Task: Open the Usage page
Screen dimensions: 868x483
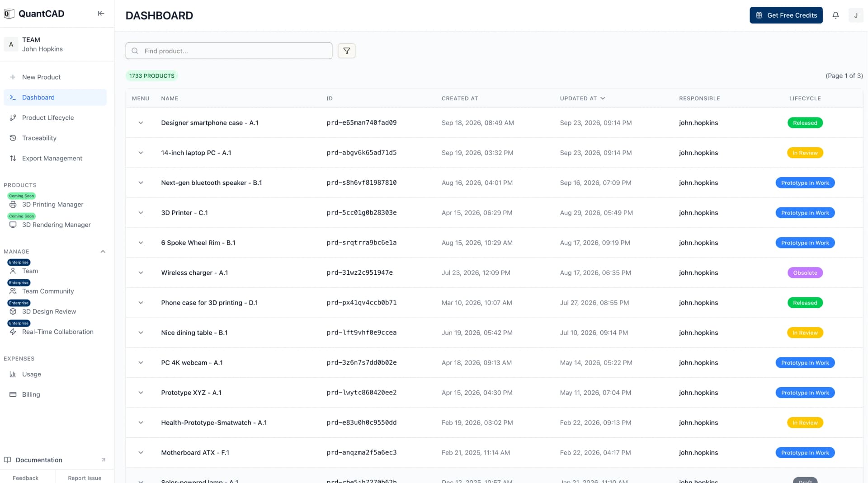Action: 55,375
